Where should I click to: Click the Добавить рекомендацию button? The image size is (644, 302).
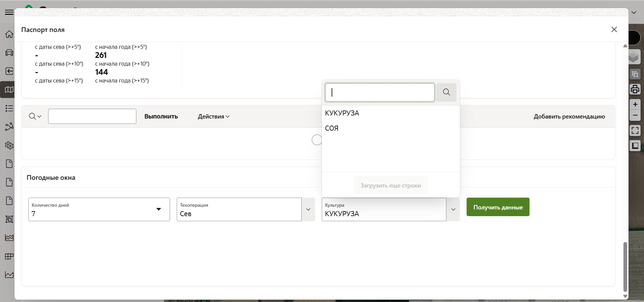pos(569,116)
